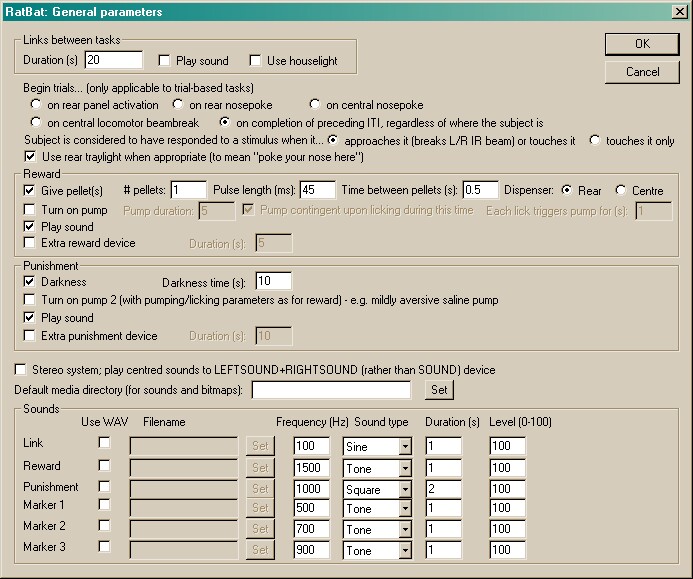693x579 pixels.
Task: Click Link sound duration field
Action: (443, 446)
